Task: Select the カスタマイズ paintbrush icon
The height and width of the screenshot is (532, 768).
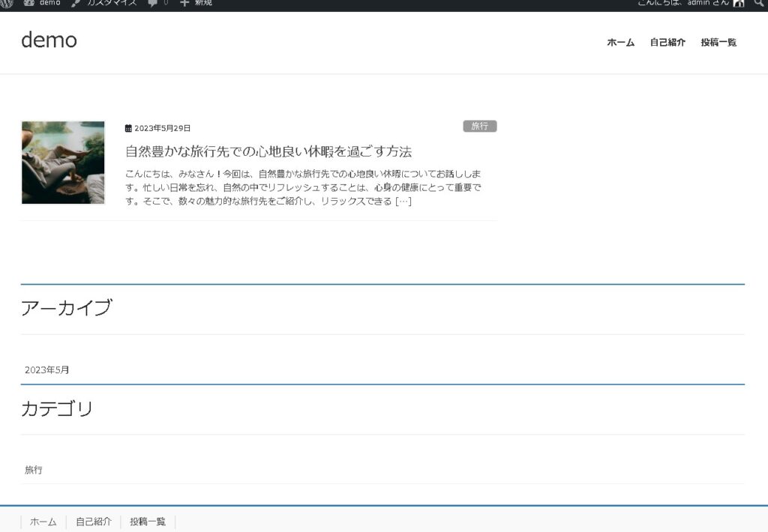Action: [x=75, y=3]
